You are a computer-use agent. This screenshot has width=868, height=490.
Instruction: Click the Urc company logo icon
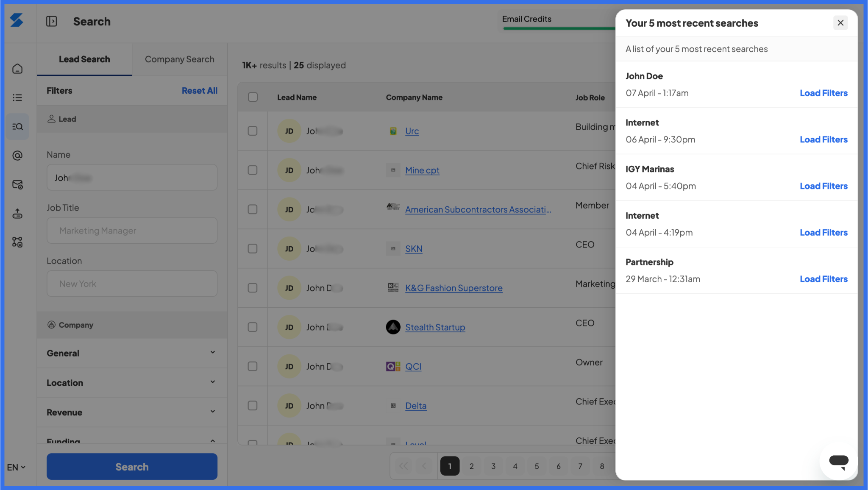pos(393,131)
